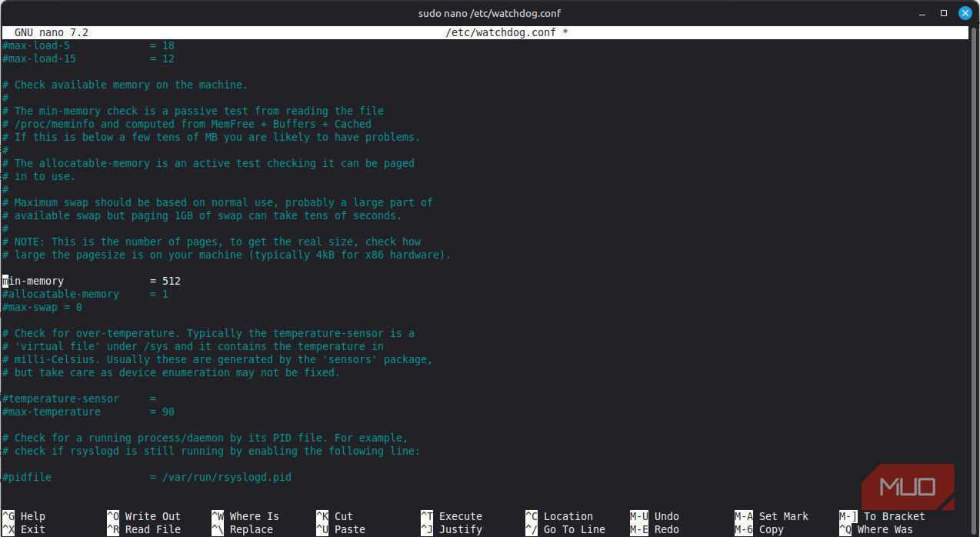Click the "/etc/watchdog.conf *" filename in nano header
This screenshot has width=980, height=537.
tap(507, 32)
